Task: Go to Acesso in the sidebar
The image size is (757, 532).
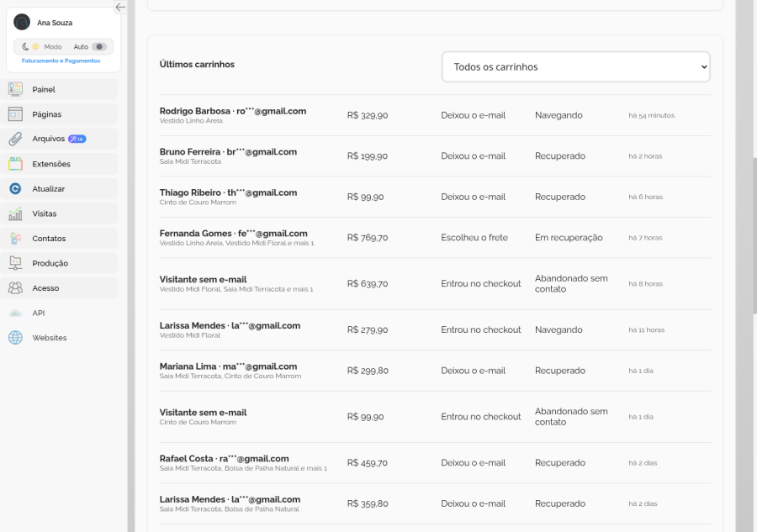Action: click(x=60, y=288)
